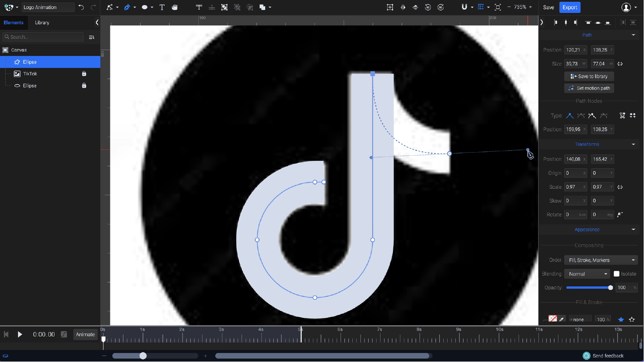Click the send to back icon
Screen dimensions: 644x362
pos(212,7)
